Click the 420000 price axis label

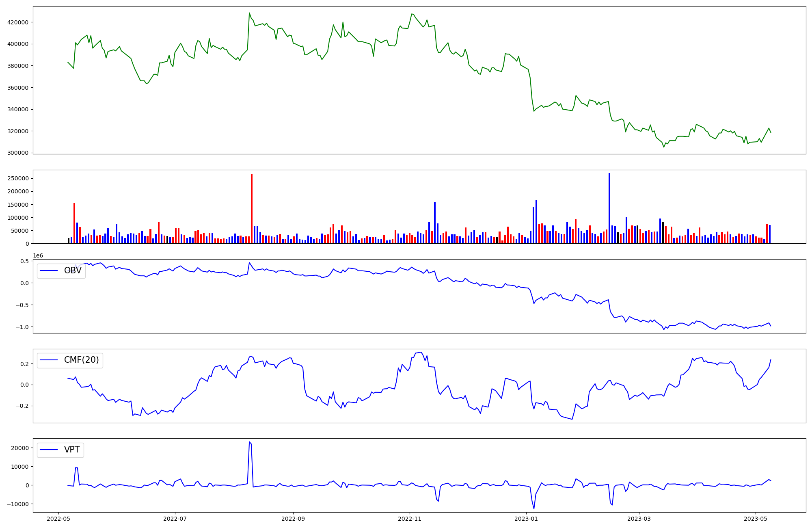click(x=18, y=22)
